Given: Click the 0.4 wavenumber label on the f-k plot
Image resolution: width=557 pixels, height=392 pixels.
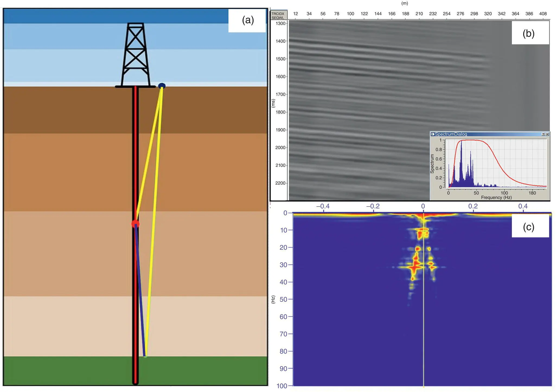Looking at the screenshot, I should pyautogui.click(x=523, y=206).
